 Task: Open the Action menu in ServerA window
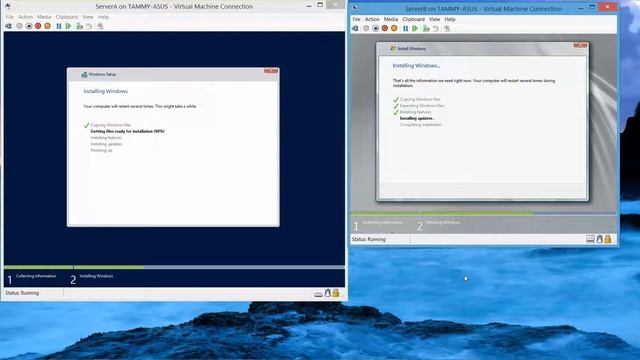pyautogui.click(x=25, y=17)
